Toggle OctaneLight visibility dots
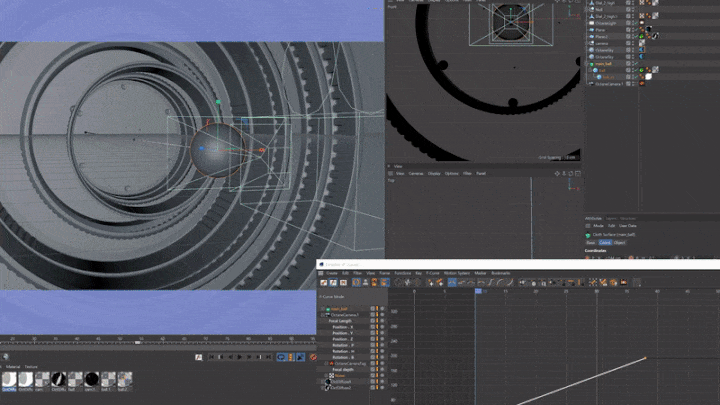This screenshot has height=405, width=720. [x=632, y=22]
